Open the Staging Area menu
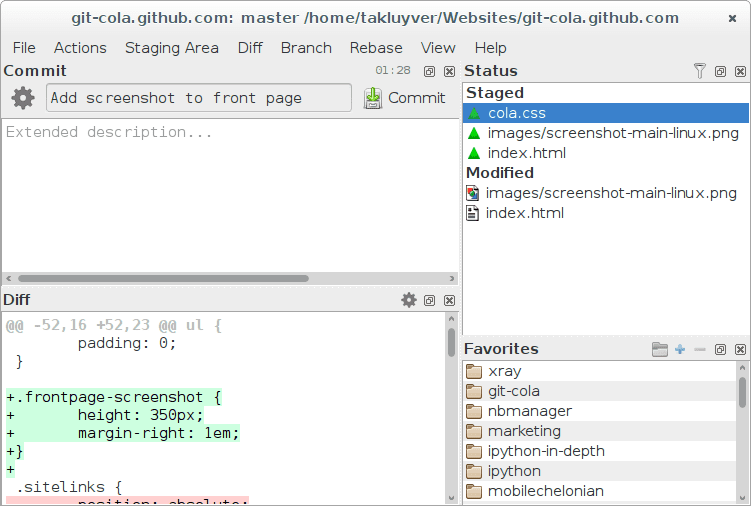 pos(171,48)
